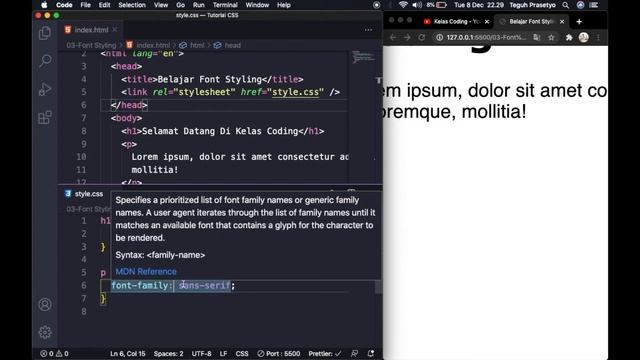Click the minimap in the index.html editor
Screen dimensions: 640x360
click(x=363, y=57)
